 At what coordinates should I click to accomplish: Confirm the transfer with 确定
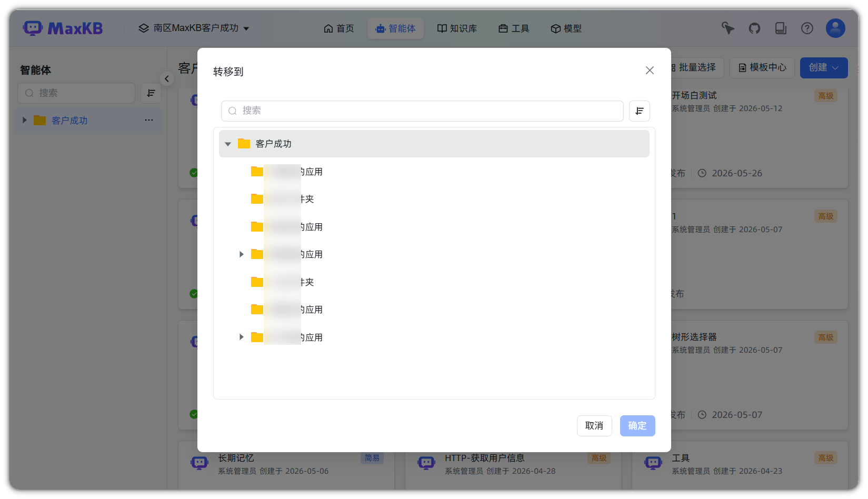(x=637, y=426)
